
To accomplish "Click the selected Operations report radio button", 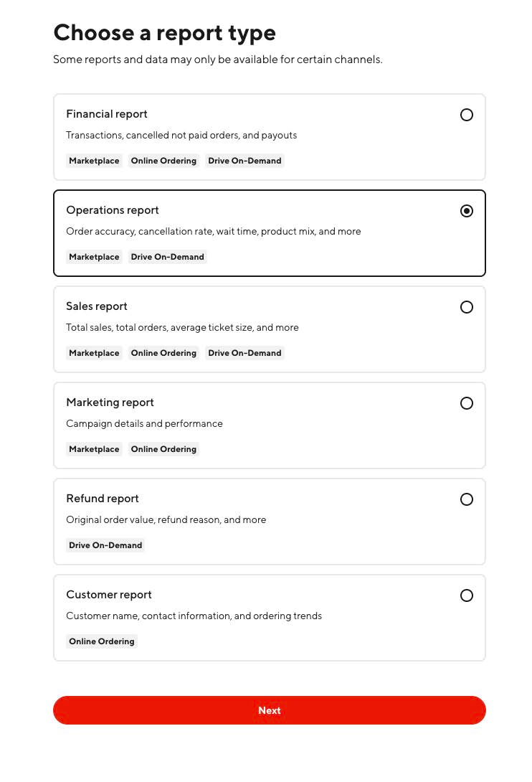I will click(x=466, y=211).
